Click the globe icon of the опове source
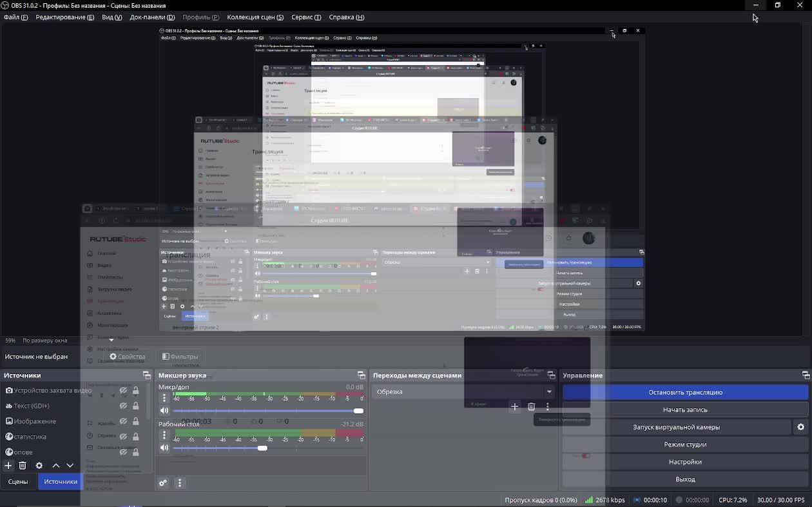Viewport: 812px width, 507px height. pos(9,452)
